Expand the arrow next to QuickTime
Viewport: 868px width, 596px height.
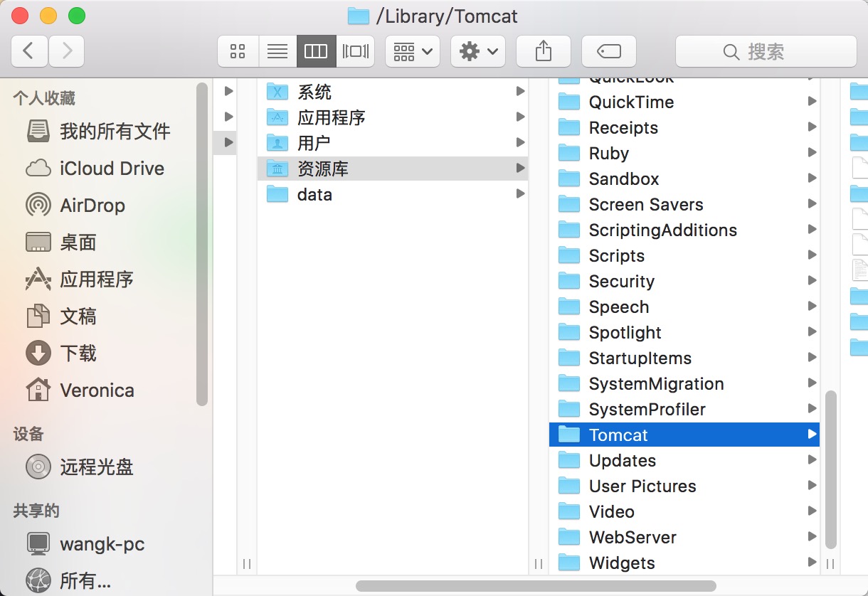click(x=812, y=101)
